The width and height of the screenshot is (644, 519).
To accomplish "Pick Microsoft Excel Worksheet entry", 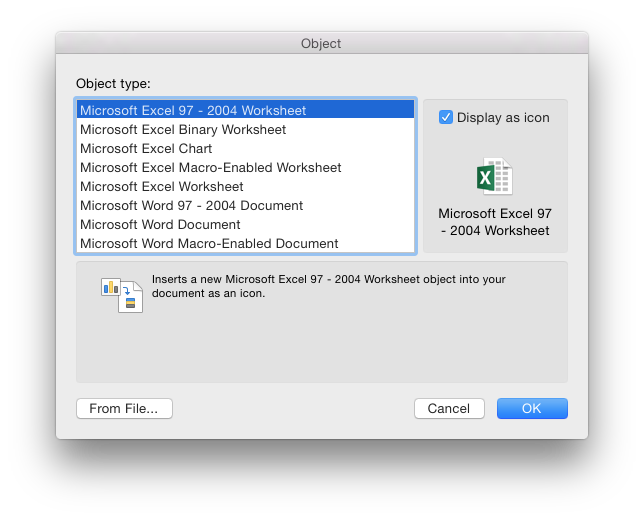I will (245, 186).
